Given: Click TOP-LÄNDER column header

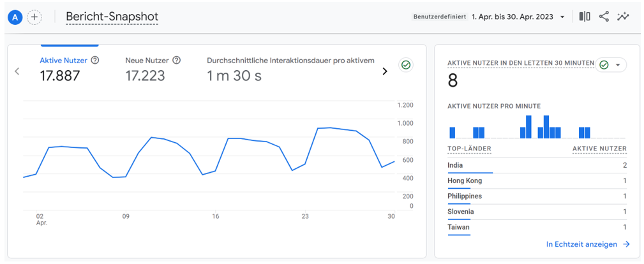Looking at the screenshot, I should (x=469, y=148).
